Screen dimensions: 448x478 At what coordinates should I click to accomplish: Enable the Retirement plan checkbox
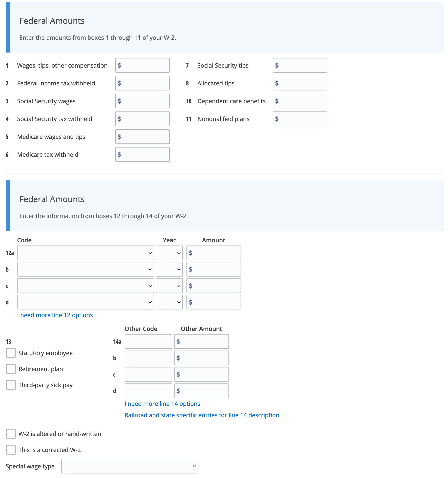point(10,369)
